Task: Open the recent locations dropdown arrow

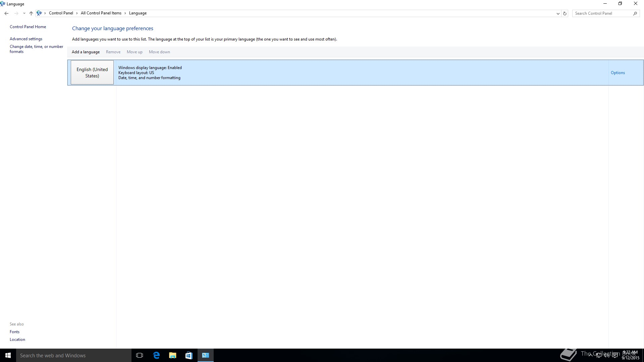Action: 24,13
